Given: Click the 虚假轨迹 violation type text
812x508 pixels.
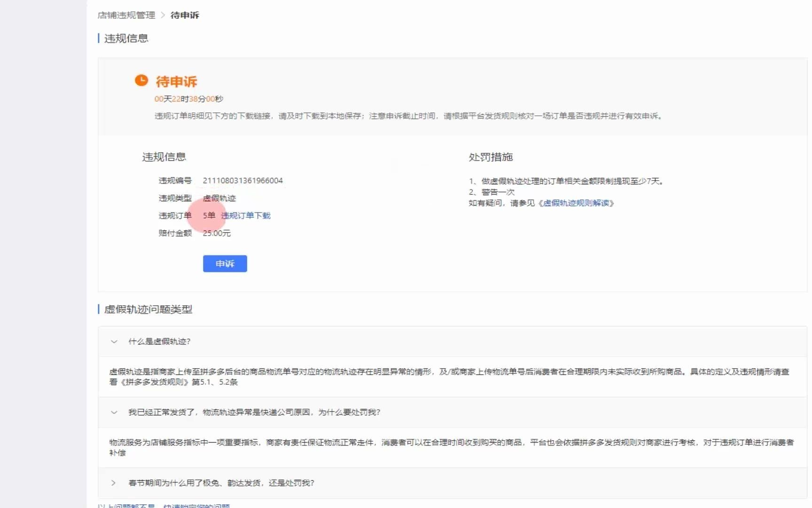Looking at the screenshot, I should coord(220,198).
